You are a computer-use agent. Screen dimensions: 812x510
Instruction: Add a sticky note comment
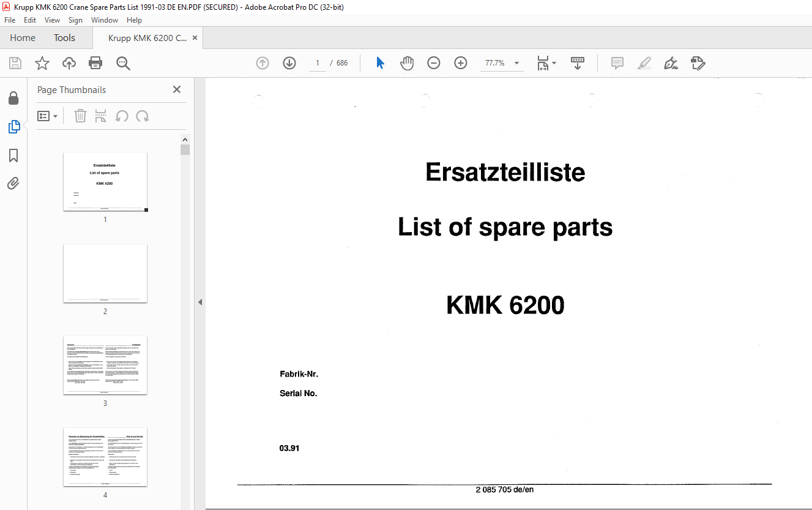click(x=617, y=63)
